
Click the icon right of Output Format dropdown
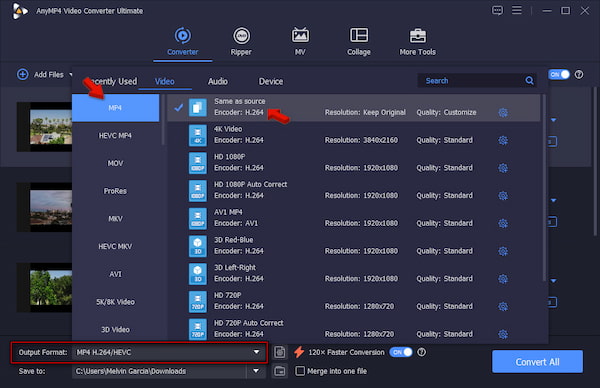click(x=280, y=352)
